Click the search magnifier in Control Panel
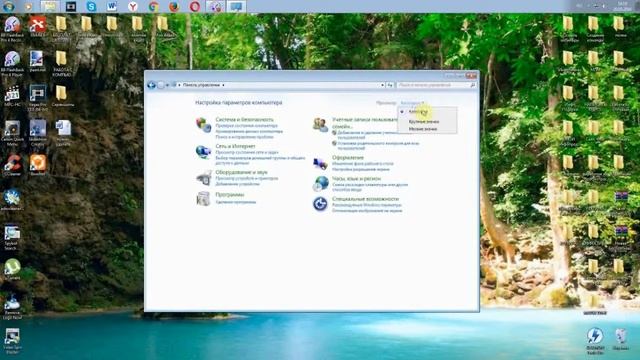This screenshot has width=640, height=360. pyautogui.click(x=473, y=85)
